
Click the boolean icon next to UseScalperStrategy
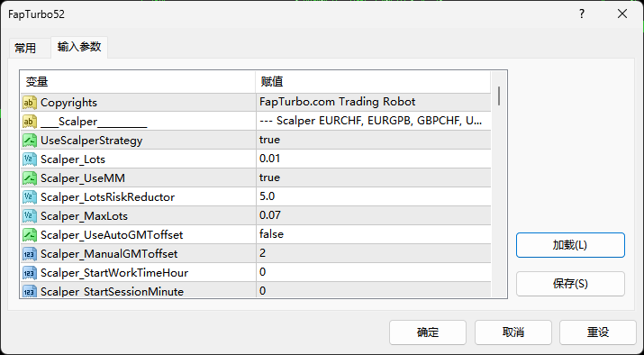click(30, 141)
